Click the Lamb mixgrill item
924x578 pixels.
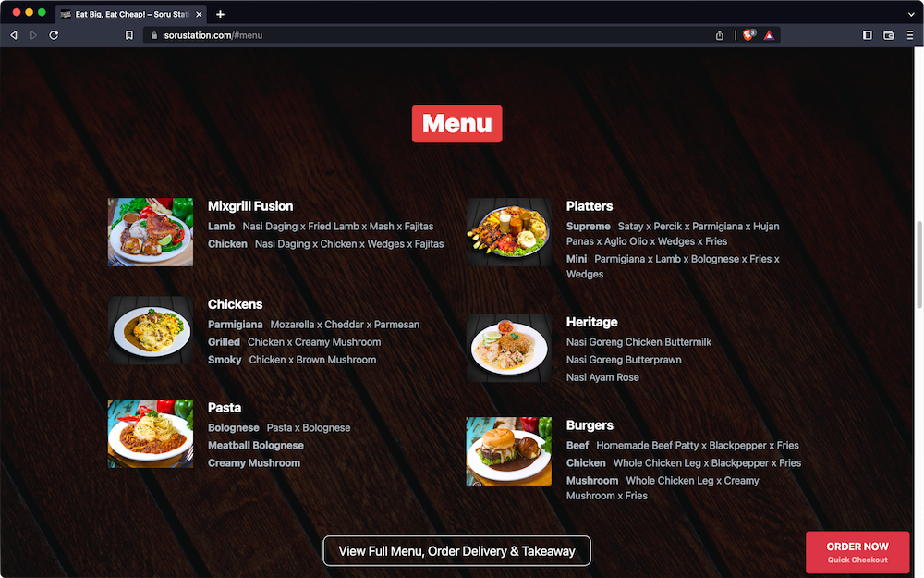coord(321,226)
